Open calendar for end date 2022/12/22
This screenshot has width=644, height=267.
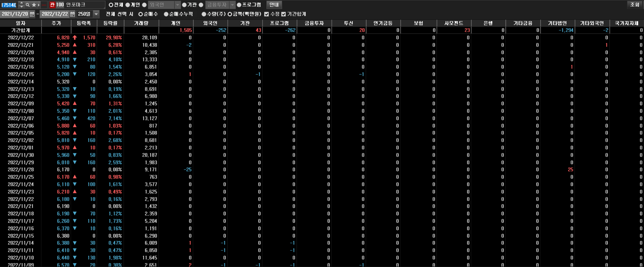click(x=73, y=14)
